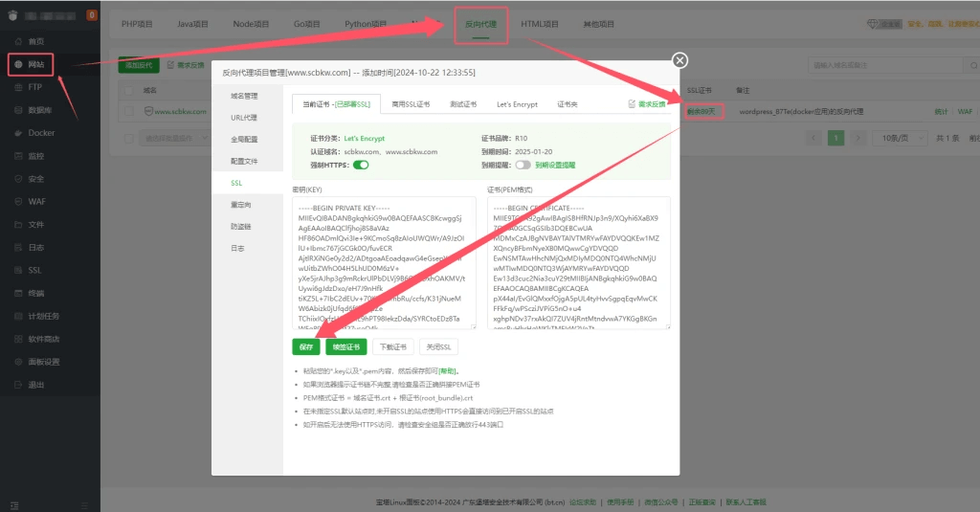Check the select-all checkbox beside 域名 header
Screen dimensions: 980x512
[x=129, y=91]
